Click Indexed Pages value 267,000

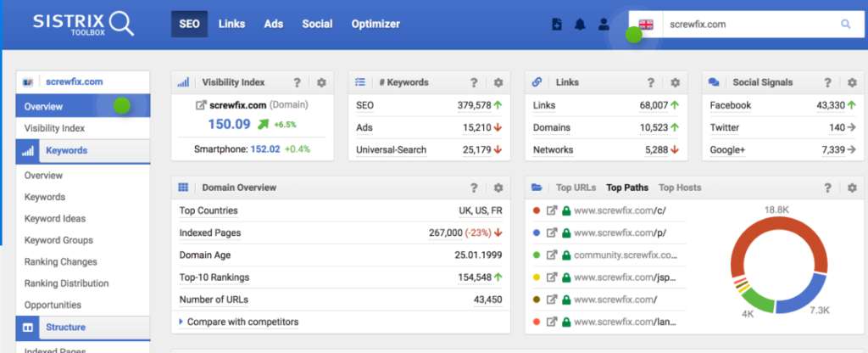click(445, 233)
